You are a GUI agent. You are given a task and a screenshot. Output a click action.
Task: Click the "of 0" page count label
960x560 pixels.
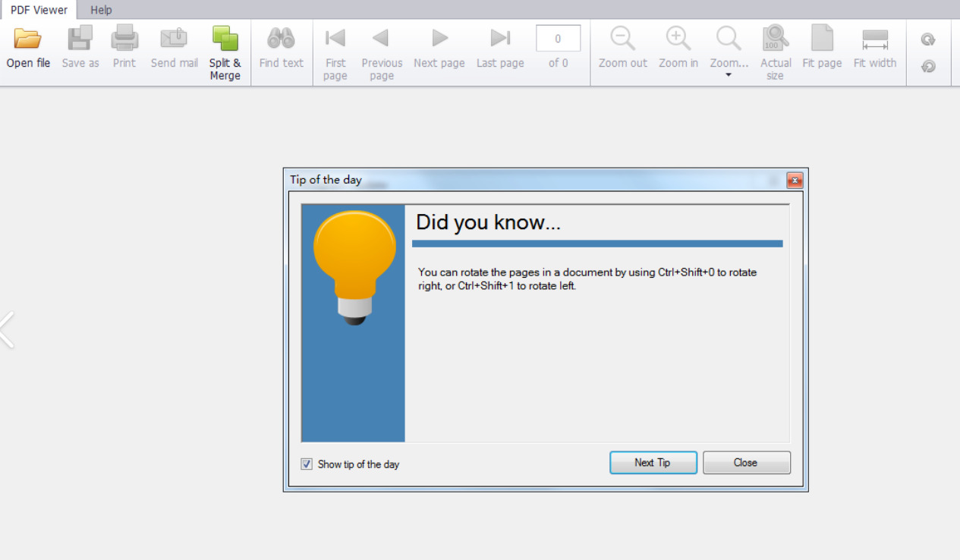point(559,63)
